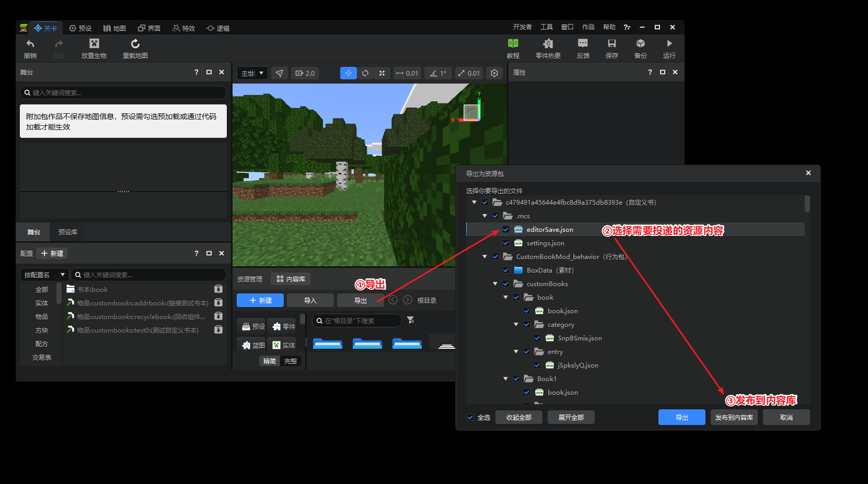This screenshot has width=868, height=484.
Task: Click the download icon beside test0 item
Action: point(218,330)
